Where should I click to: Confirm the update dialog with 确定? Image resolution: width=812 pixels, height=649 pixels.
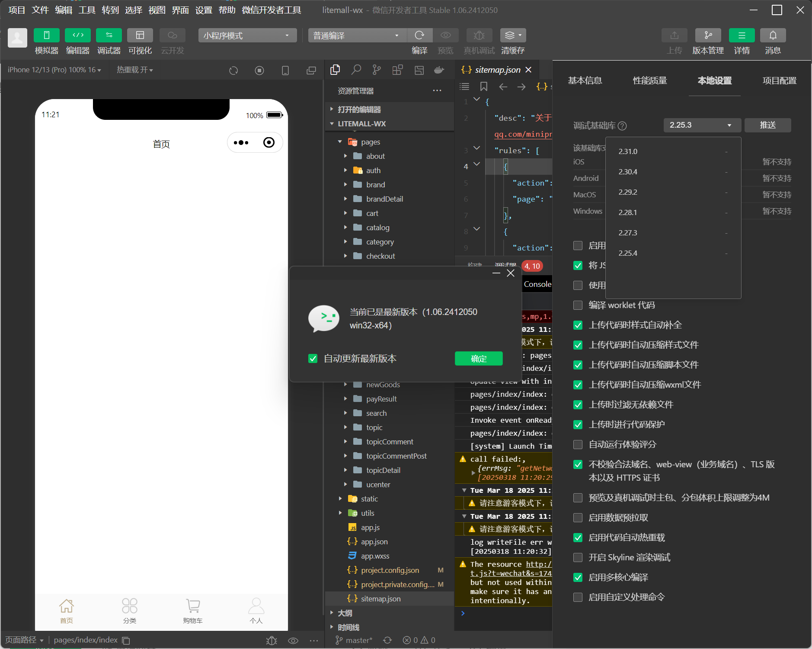(479, 359)
